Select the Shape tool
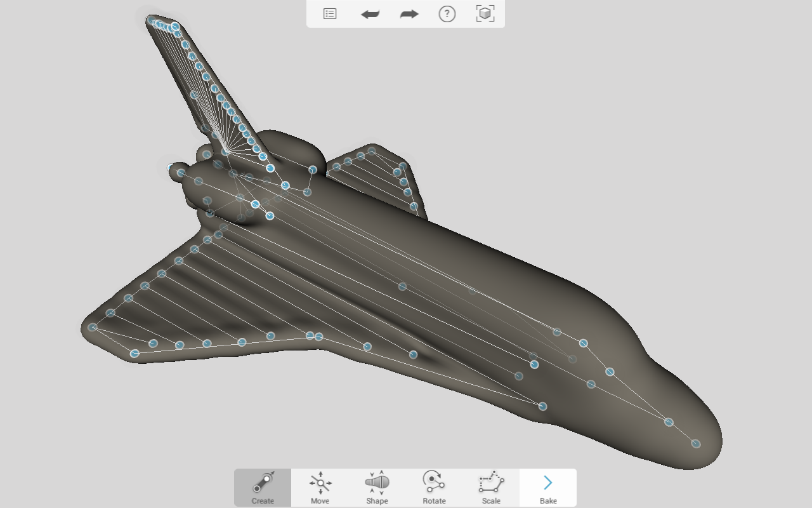Screen dimensions: 812x508 (377, 488)
